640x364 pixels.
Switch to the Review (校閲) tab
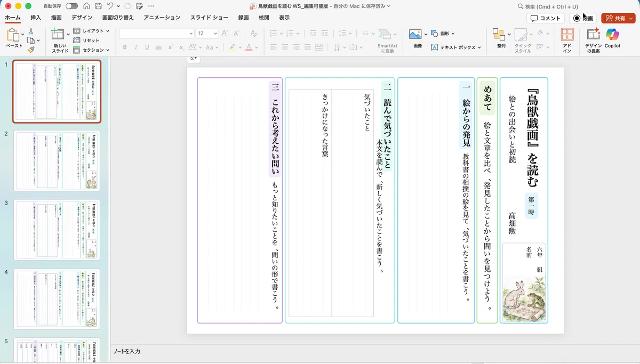click(x=264, y=18)
